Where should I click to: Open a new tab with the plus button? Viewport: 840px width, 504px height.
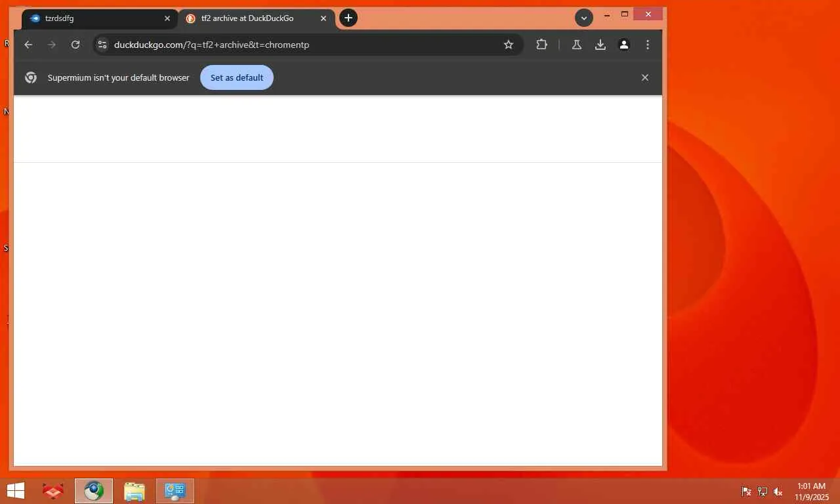tap(348, 18)
